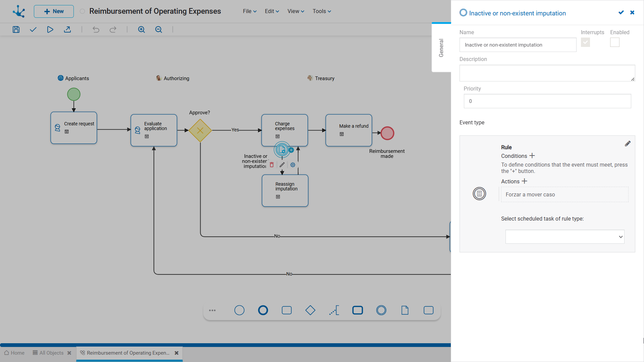Open the General side tab

pos(441,48)
